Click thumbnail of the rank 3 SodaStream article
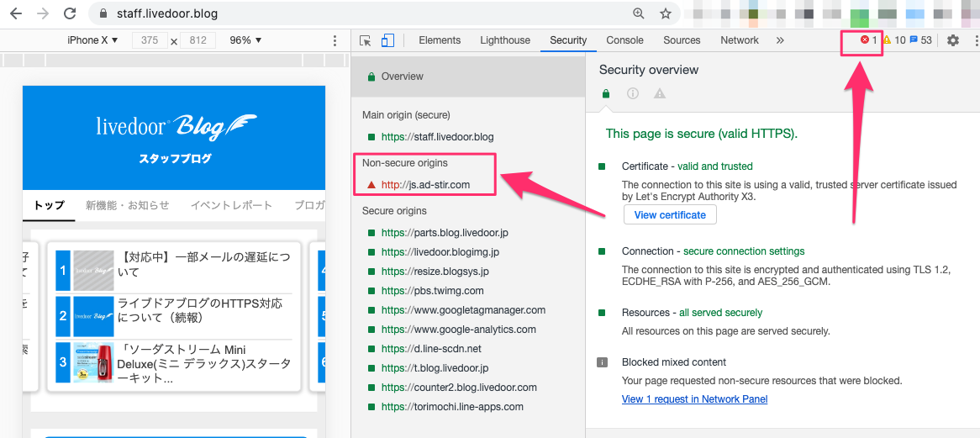 pos(94,362)
